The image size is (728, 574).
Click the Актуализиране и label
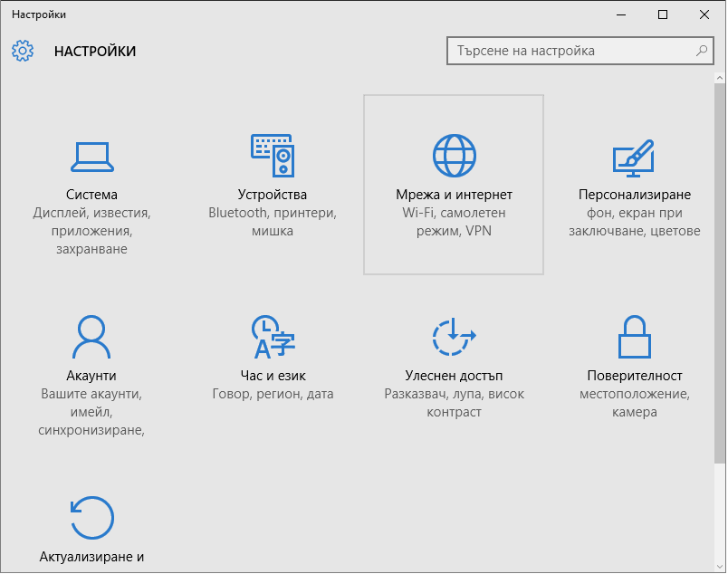click(x=92, y=557)
